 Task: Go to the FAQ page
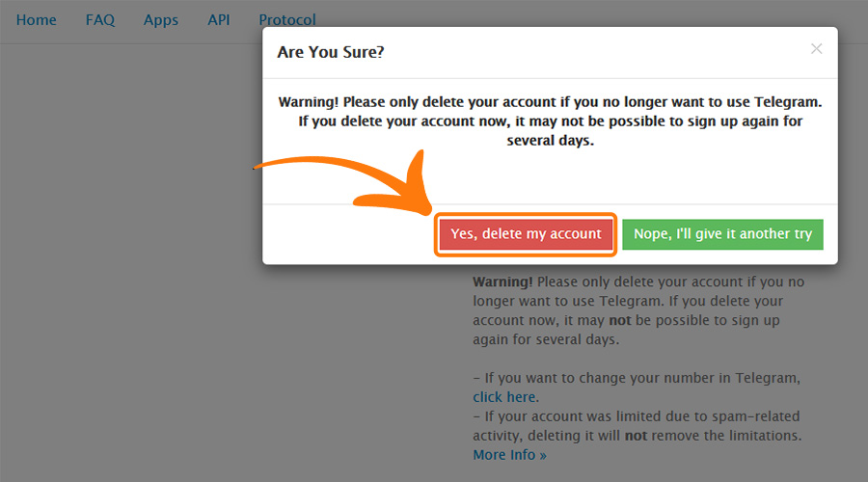(x=100, y=20)
